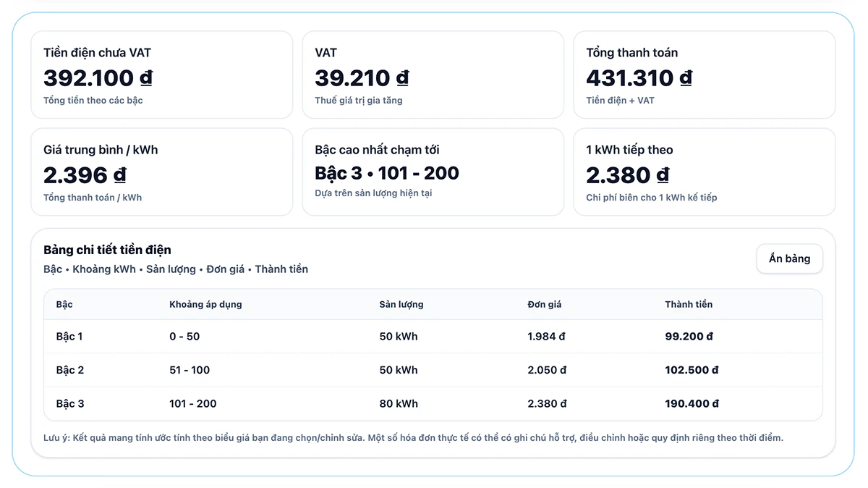Select the "Bậc 3" row label in table

70,403
